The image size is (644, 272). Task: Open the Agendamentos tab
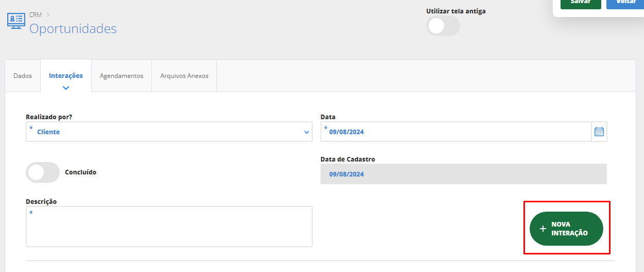[122, 76]
